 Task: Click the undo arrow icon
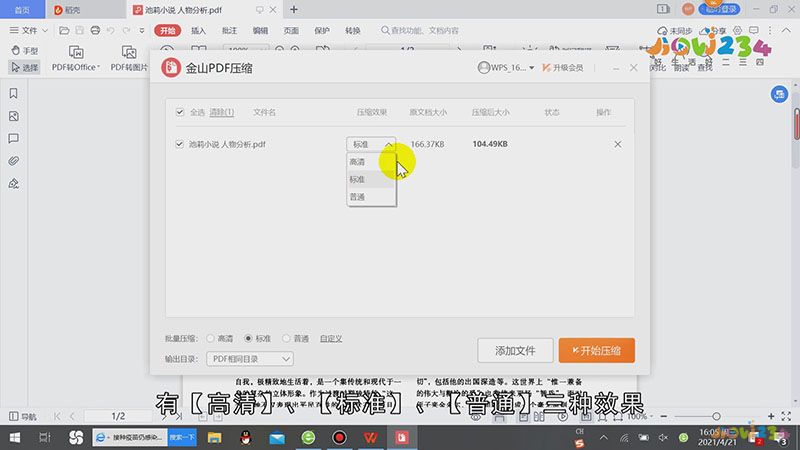111,31
